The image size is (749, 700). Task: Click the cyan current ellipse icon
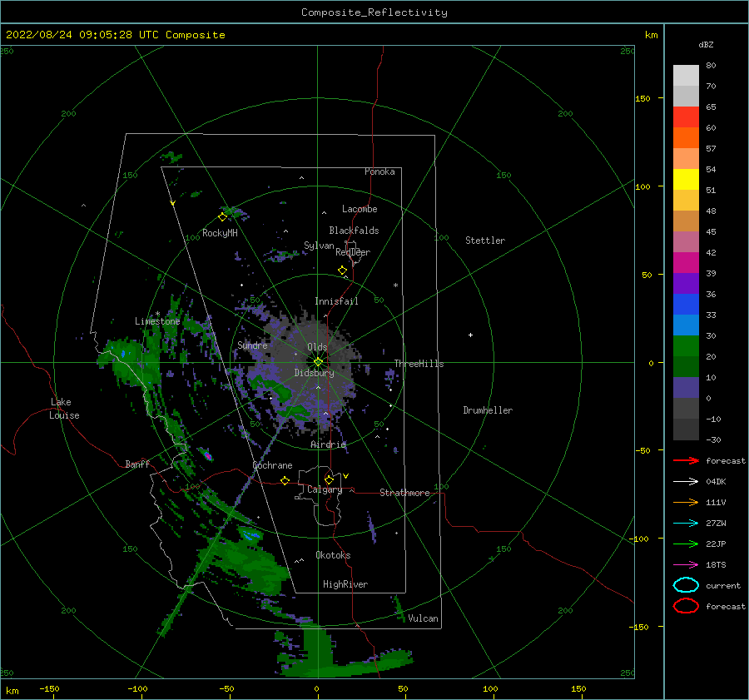(686, 585)
